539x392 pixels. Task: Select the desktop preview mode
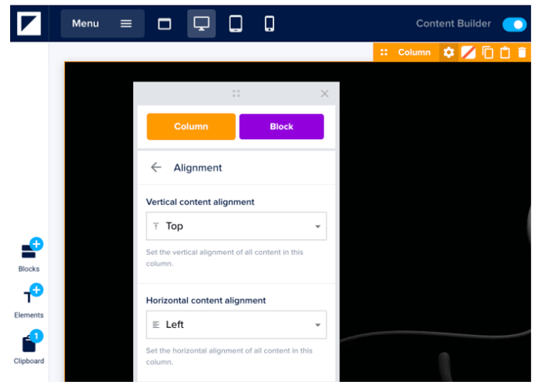(201, 23)
